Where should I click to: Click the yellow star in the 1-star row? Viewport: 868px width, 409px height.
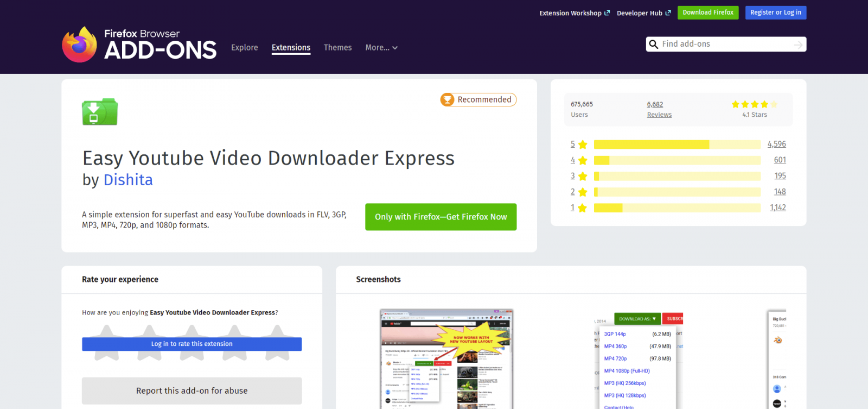click(x=583, y=207)
